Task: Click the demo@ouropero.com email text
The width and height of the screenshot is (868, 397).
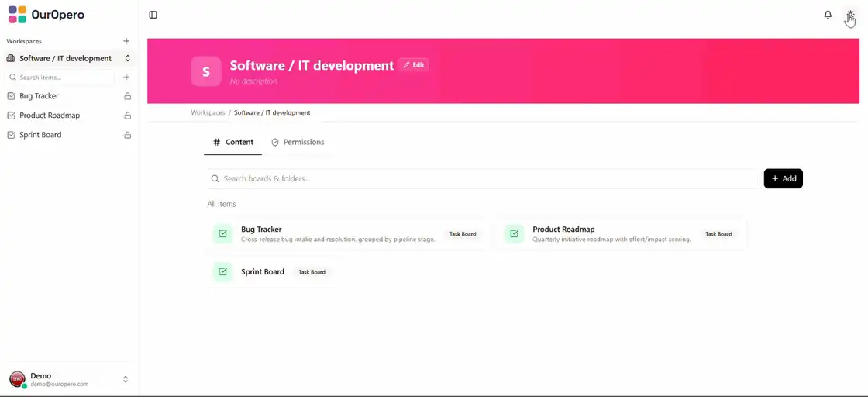Action: [59, 385]
